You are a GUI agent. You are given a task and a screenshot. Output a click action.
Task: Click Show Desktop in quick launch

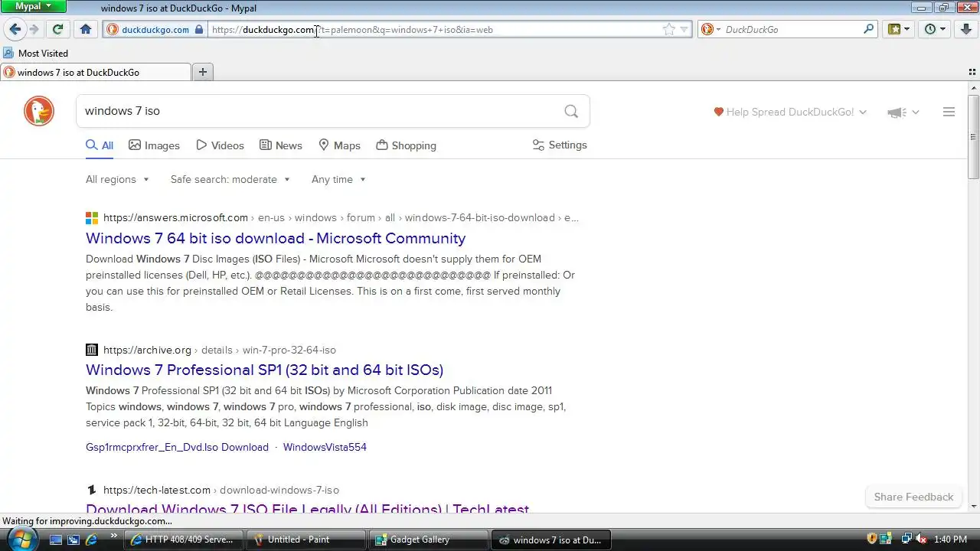56,540
